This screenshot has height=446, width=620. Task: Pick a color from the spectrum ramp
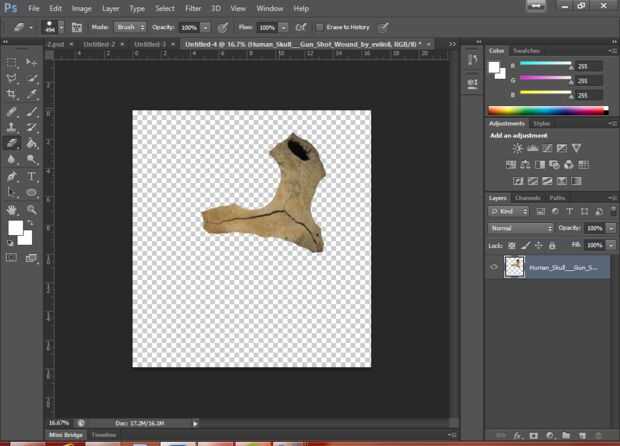548,110
